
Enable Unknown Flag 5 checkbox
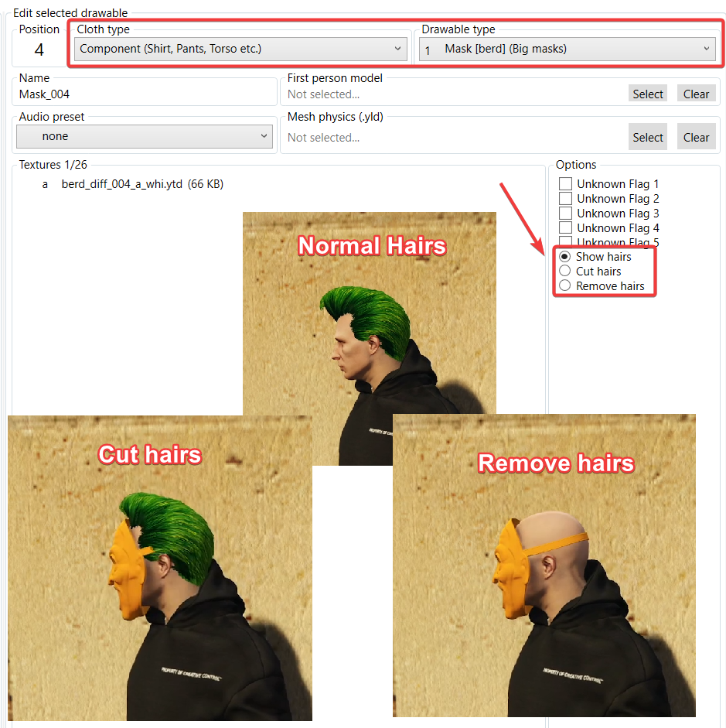(566, 242)
